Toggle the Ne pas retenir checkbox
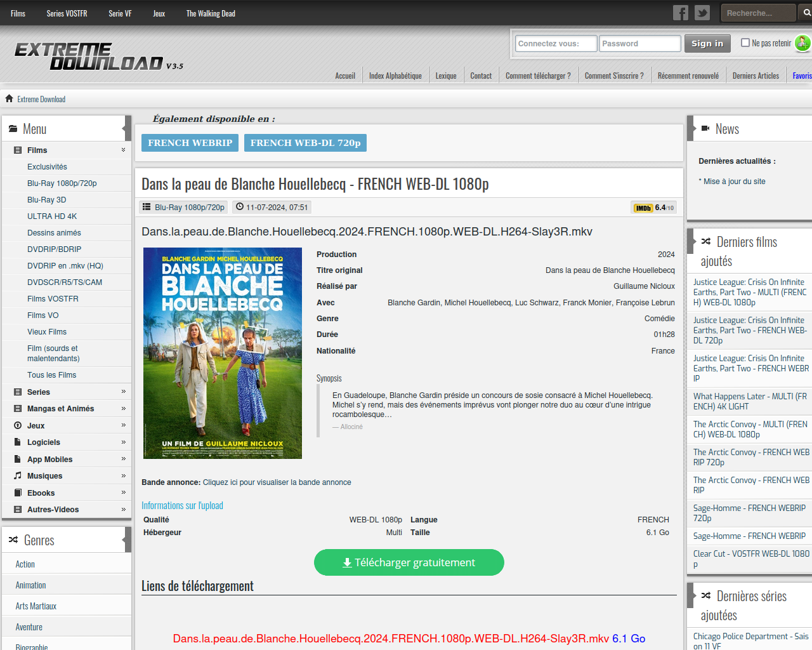The width and height of the screenshot is (812, 650). 745,43
